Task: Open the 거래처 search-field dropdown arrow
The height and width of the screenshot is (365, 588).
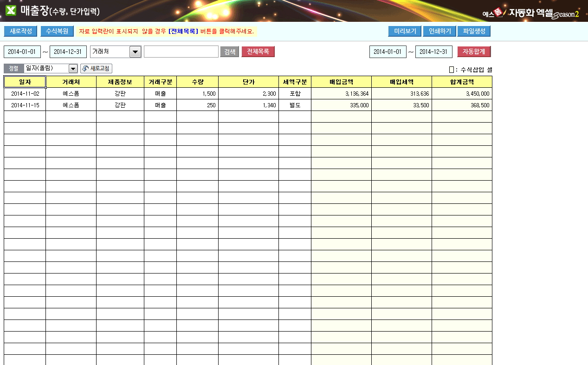Action: pos(135,52)
